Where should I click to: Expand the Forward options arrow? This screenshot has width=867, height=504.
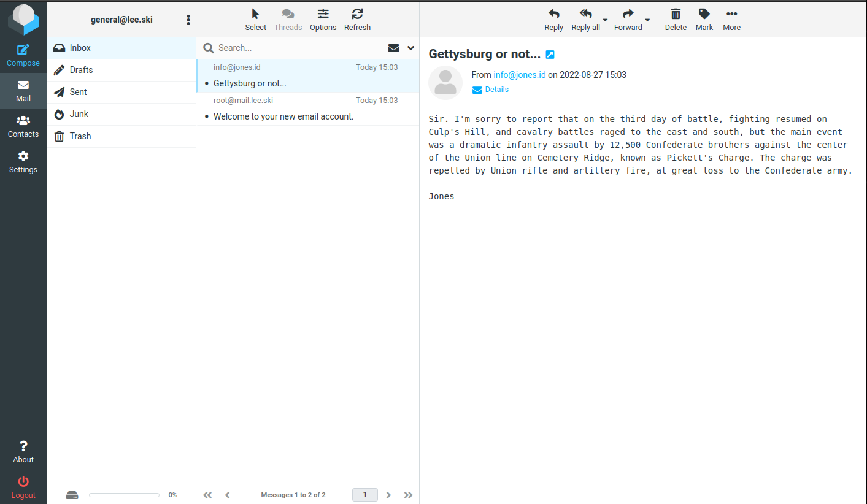(647, 20)
